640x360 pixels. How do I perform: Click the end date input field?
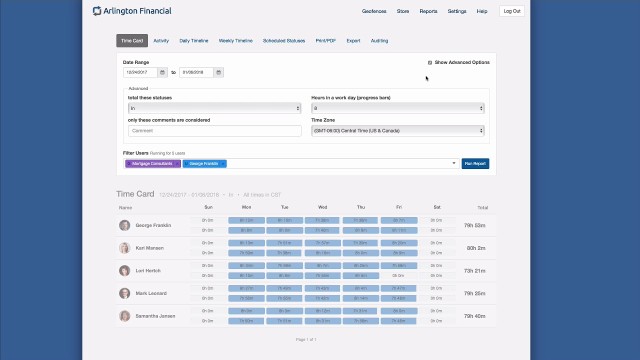tap(196, 72)
